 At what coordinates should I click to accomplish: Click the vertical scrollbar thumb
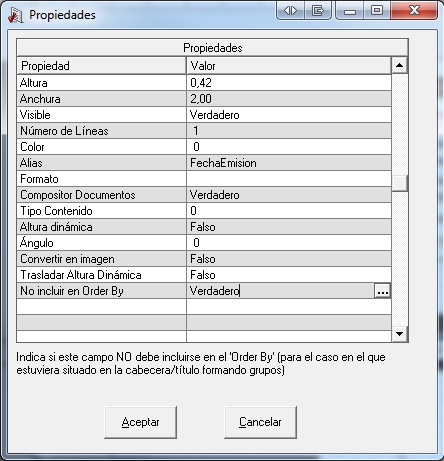point(400,183)
